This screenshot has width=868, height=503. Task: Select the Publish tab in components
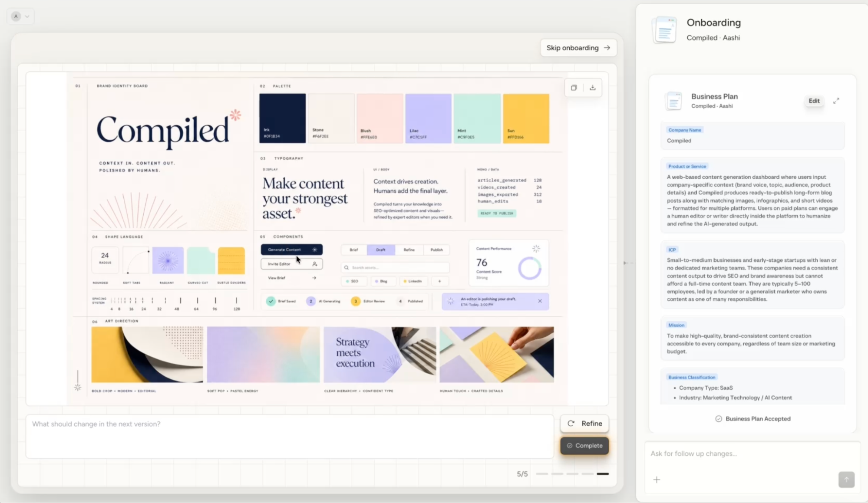(436, 250)
